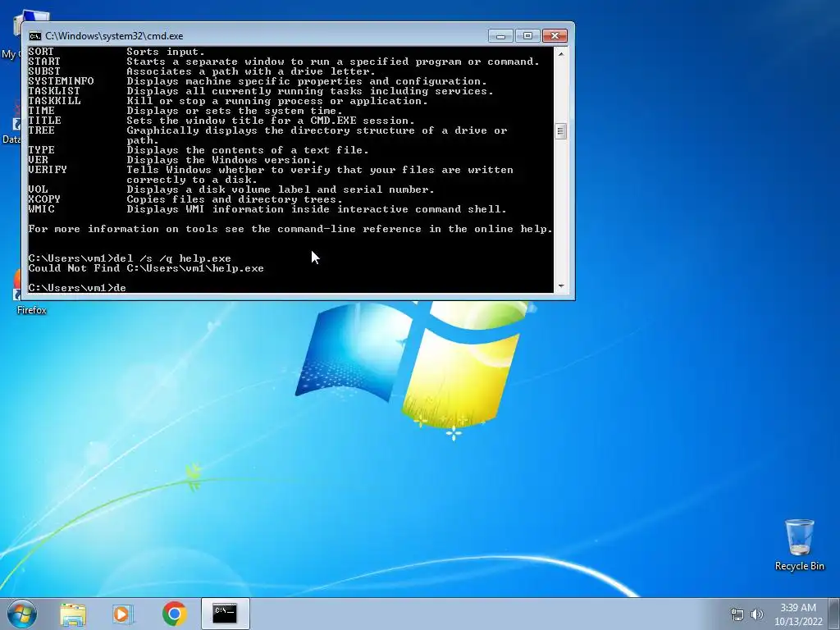
Task: Click the 'del /s /q help.exe' command line
Action: 130,258
